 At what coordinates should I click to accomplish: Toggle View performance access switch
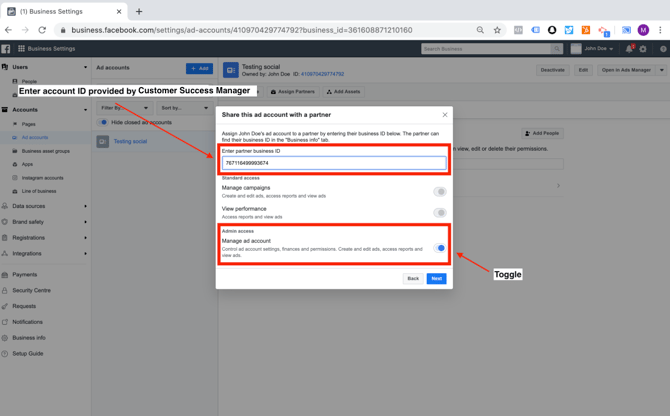click(x=439, y=212)
